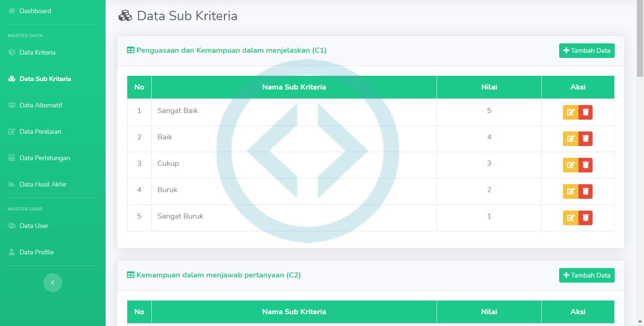Viewport: 644px width, 326px height.
Task: Click the delete icon on the Buruk row
Action: pyautogui.click(x=586, y=191)
